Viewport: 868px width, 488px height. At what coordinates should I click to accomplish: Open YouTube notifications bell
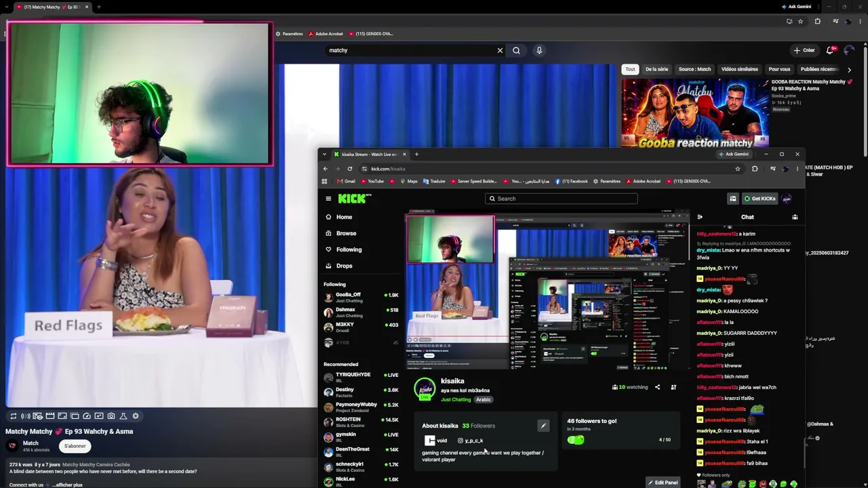tap(831, 50)
